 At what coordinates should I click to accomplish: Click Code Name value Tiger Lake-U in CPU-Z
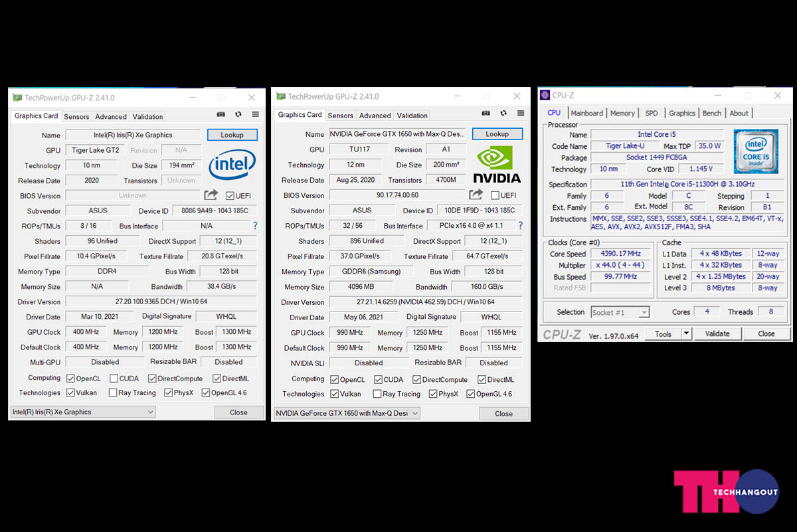click(x=625, y=146)
